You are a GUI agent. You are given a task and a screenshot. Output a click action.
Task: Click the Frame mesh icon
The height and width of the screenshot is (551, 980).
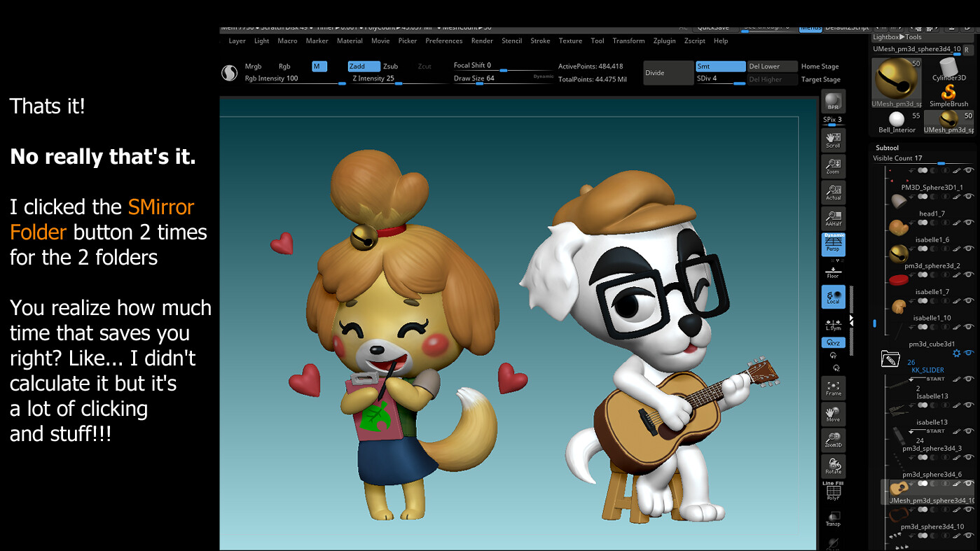pos(833,388)
